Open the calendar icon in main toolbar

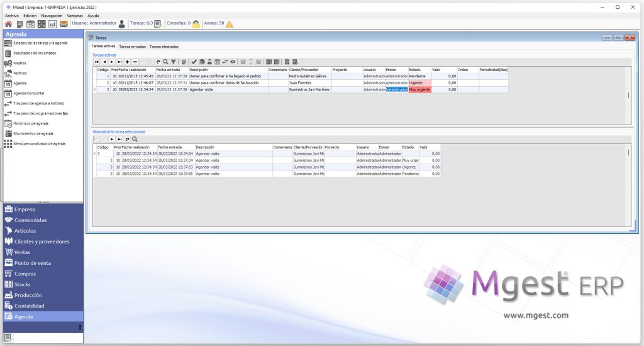[30, 25]
